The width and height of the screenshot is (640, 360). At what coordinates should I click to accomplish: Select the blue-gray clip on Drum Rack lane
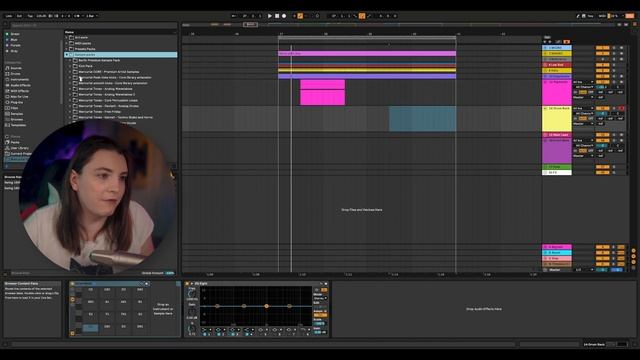[x=422, y=119]
